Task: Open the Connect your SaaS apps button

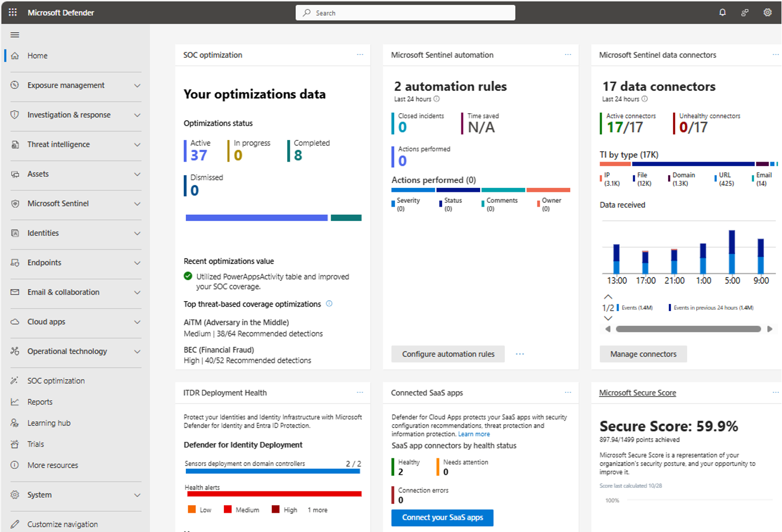Action: coord(442,517)
